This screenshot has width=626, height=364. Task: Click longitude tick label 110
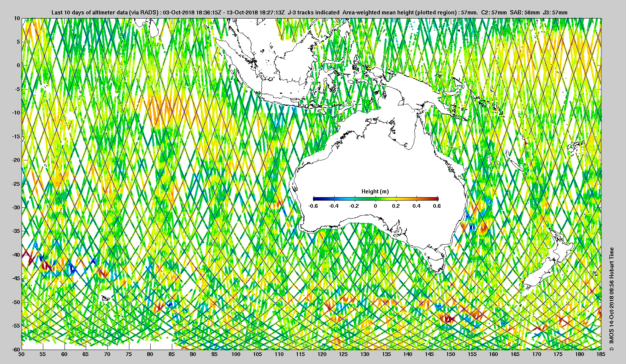click(x=279, y=354)
